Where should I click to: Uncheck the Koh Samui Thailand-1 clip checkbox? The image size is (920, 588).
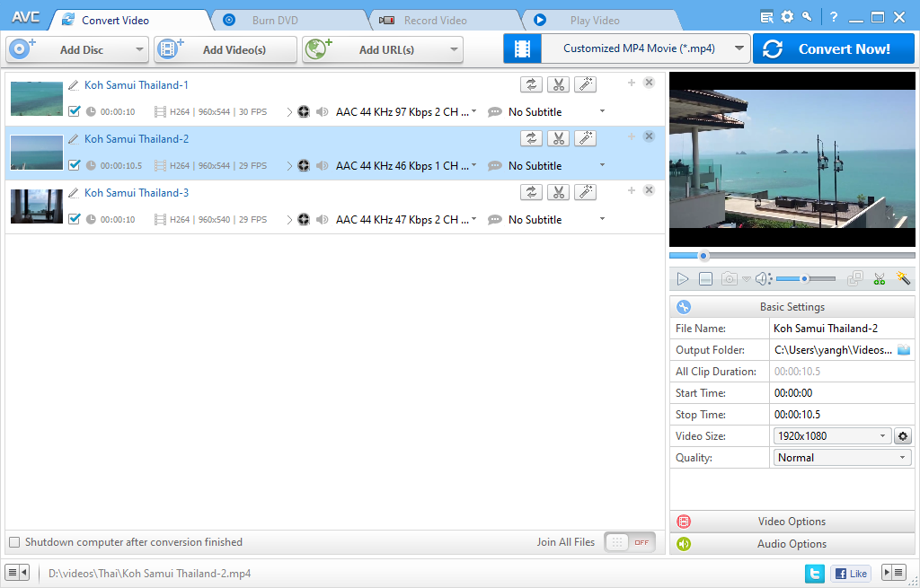tap(75, 112)
